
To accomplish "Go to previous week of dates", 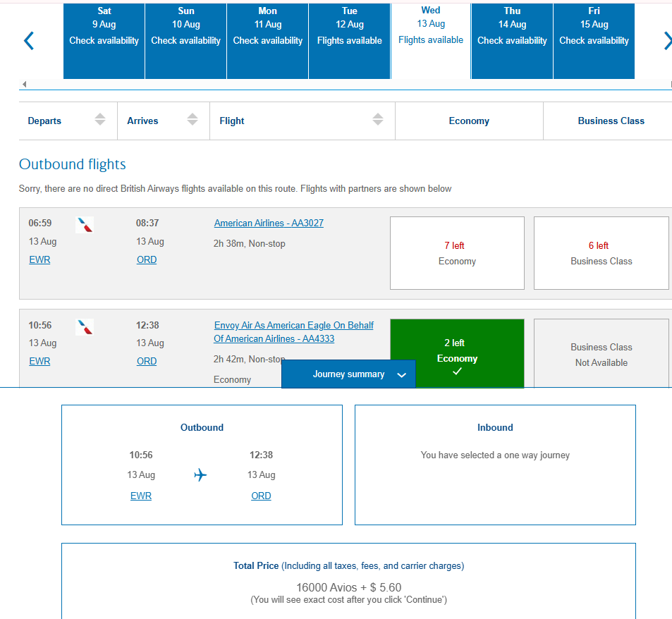I will point(29,41).
